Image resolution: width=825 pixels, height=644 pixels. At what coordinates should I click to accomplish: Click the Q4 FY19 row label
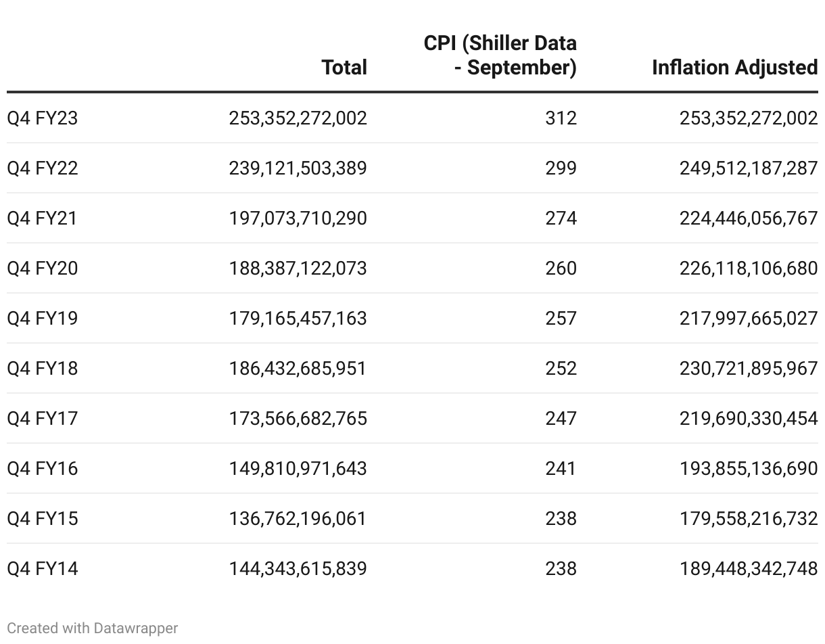point(43,319)
